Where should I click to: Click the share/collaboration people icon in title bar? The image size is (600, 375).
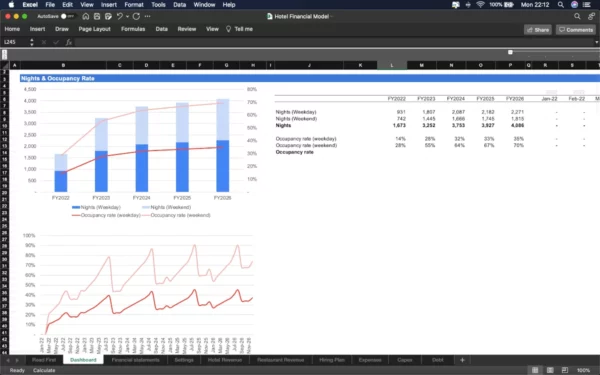coord(592,16)
